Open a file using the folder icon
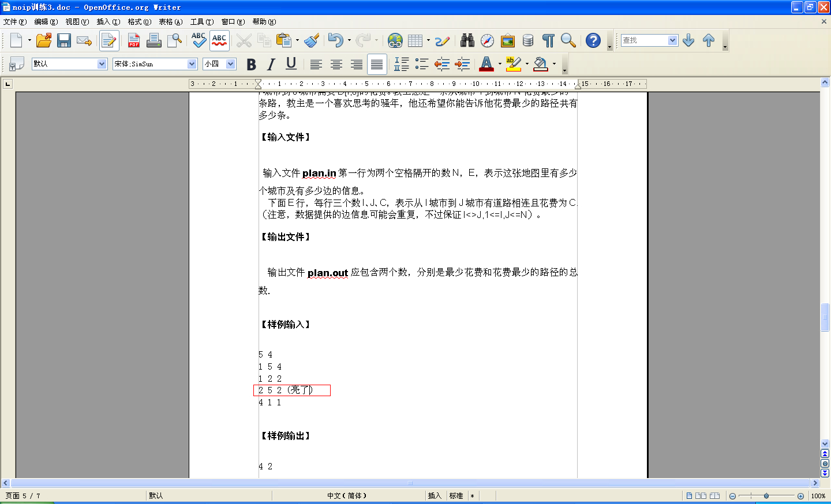 point(44,40)
